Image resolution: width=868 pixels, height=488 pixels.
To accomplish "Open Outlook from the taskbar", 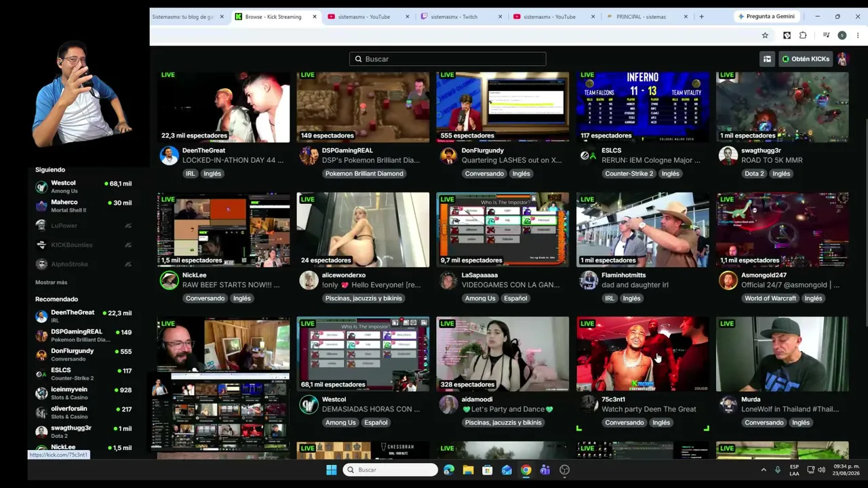I will [507, 470].
